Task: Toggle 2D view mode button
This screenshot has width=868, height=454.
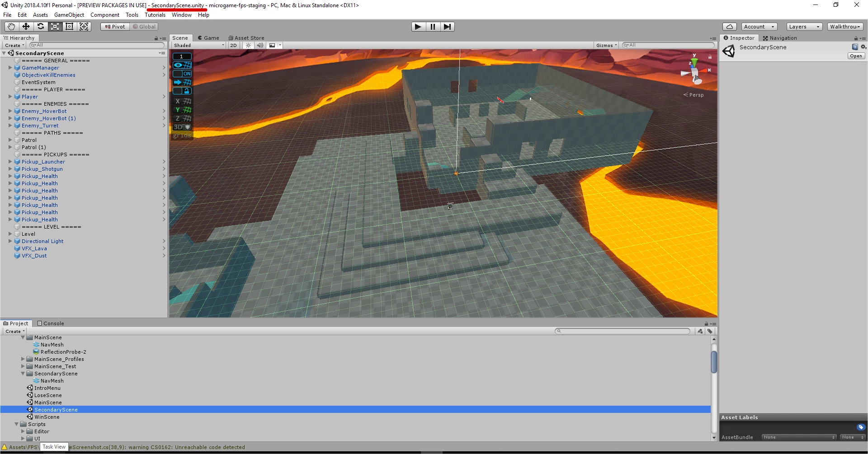Action: [x=233, y=45]
